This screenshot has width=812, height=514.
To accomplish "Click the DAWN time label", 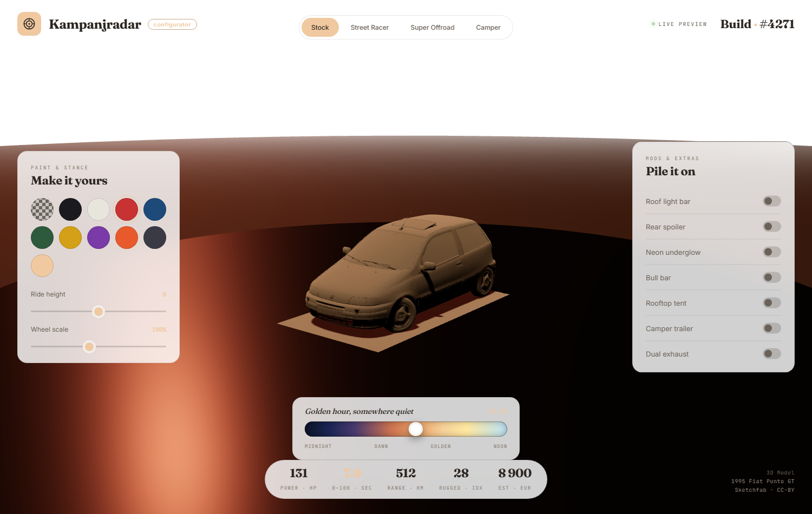I will tap(381, 446).
